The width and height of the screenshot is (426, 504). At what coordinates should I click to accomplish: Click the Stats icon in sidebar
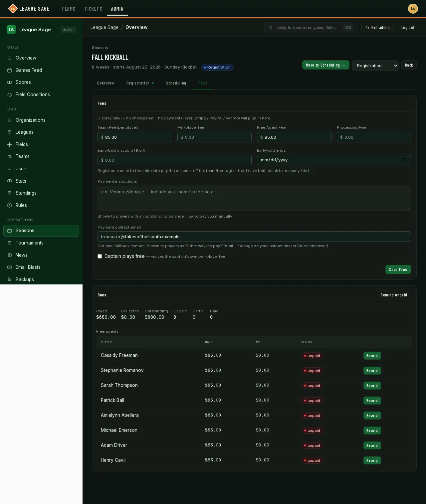tap(10, 181)
